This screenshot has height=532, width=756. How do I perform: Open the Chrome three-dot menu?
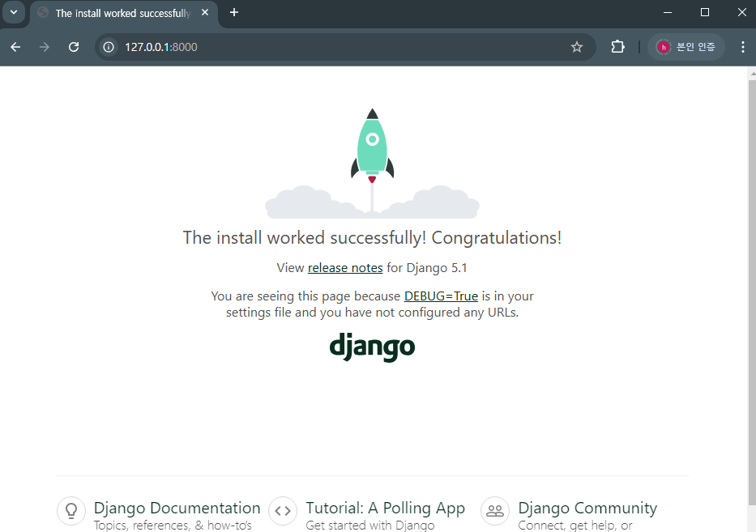tap(742, 47)
